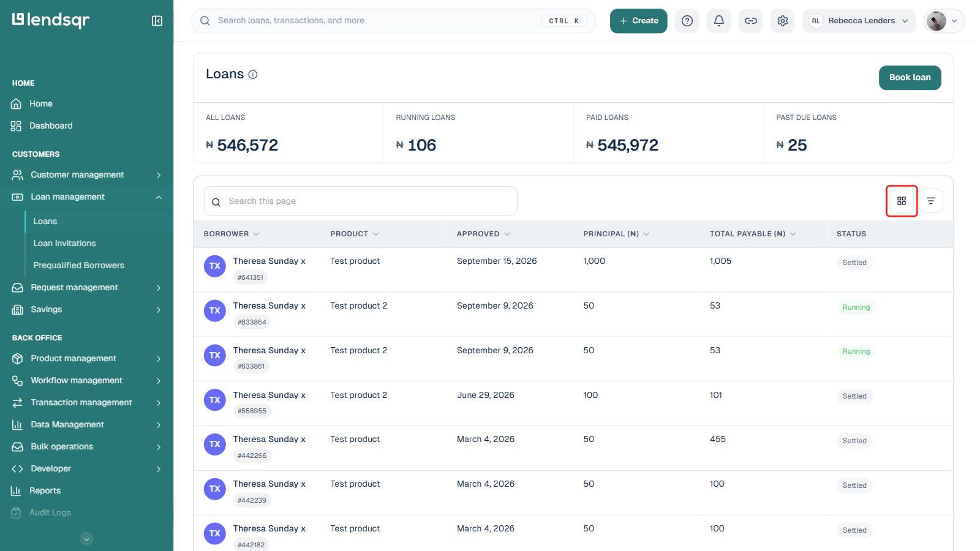
Task: Click TX avatar for loan #641351
Action: coord(215,266)
